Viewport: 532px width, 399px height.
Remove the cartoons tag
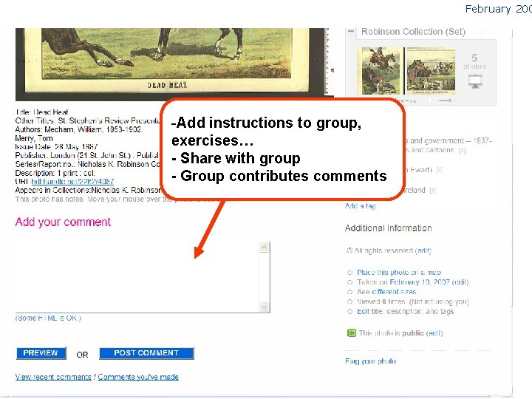point(462,150)
